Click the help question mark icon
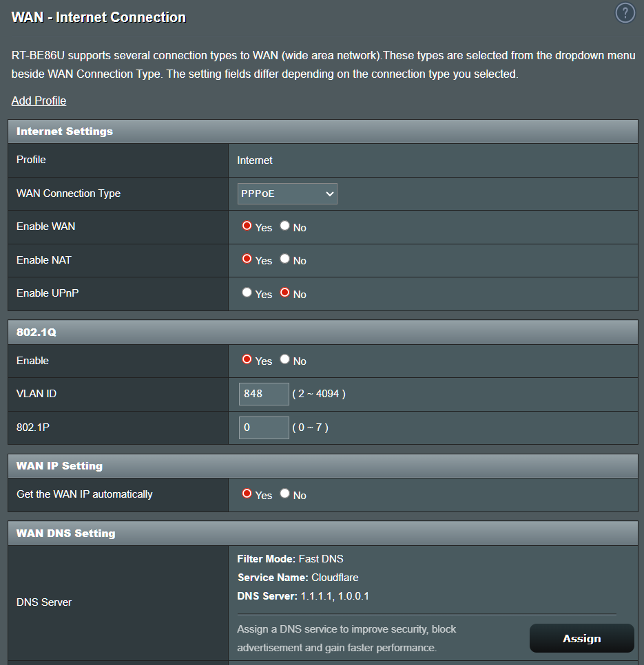644x665 pixels. (624, 13)
